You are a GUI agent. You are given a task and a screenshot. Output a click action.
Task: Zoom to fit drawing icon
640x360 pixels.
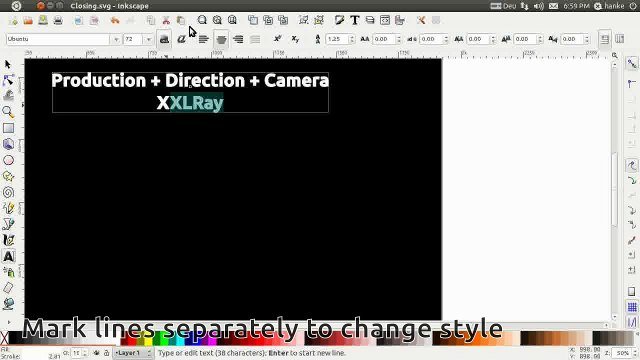[217, 20]
